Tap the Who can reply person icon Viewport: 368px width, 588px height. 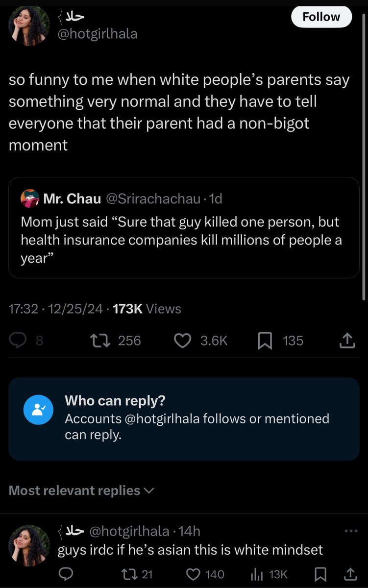tap(38, 410)
